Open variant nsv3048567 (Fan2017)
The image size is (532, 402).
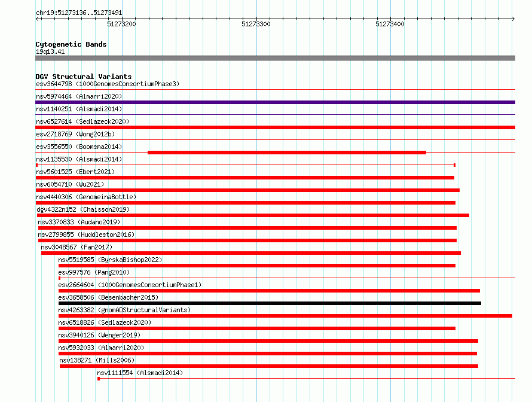point(77,247)
